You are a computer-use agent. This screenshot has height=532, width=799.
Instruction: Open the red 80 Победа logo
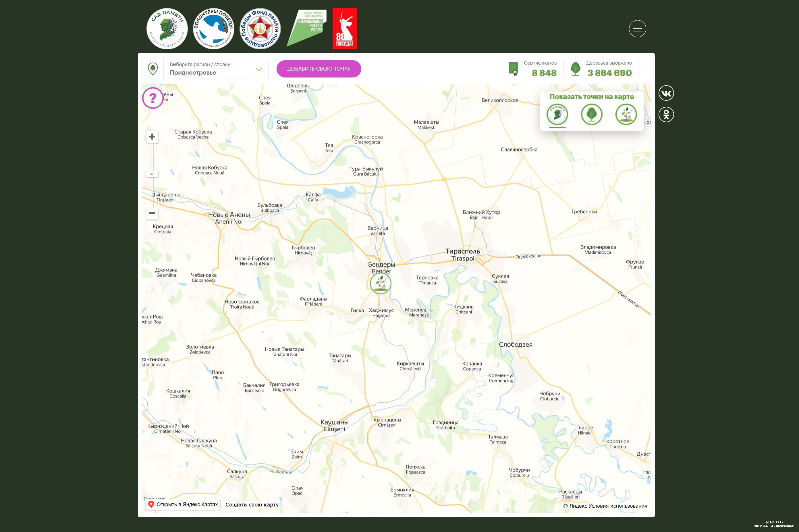click(x=345, y=29)
